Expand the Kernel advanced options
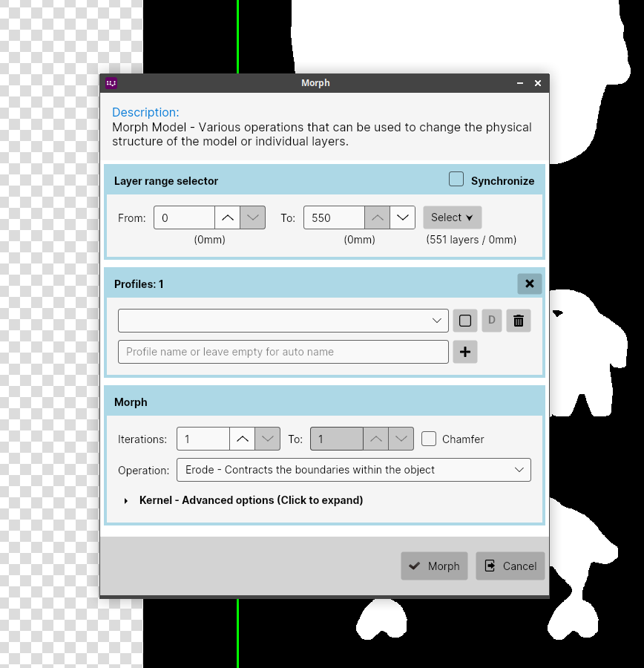The image size is (644, 668). tap(251, 500)
